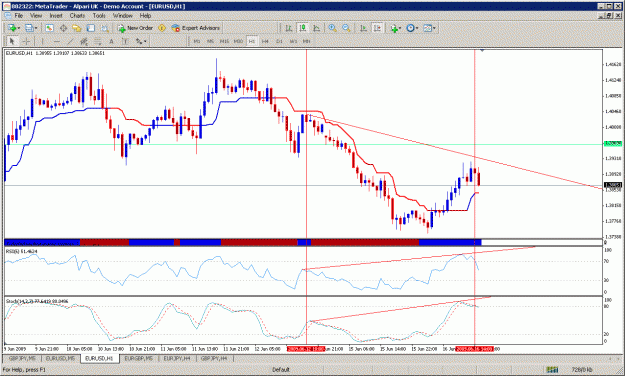Click the chart shift triangle marker

coord(482,50)
